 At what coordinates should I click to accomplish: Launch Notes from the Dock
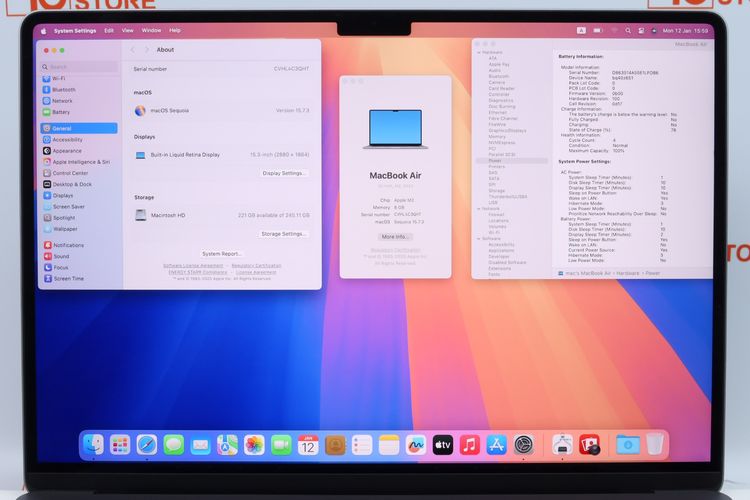(x=389, y=445)
